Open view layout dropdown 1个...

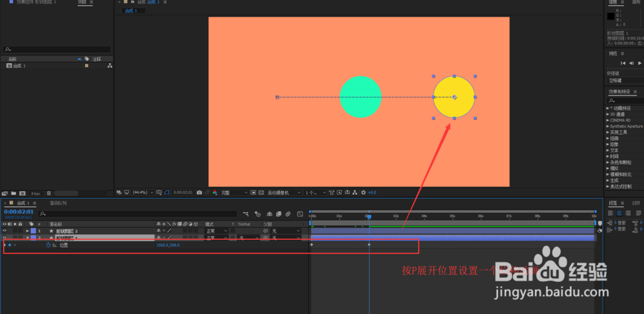coord(315,192)
